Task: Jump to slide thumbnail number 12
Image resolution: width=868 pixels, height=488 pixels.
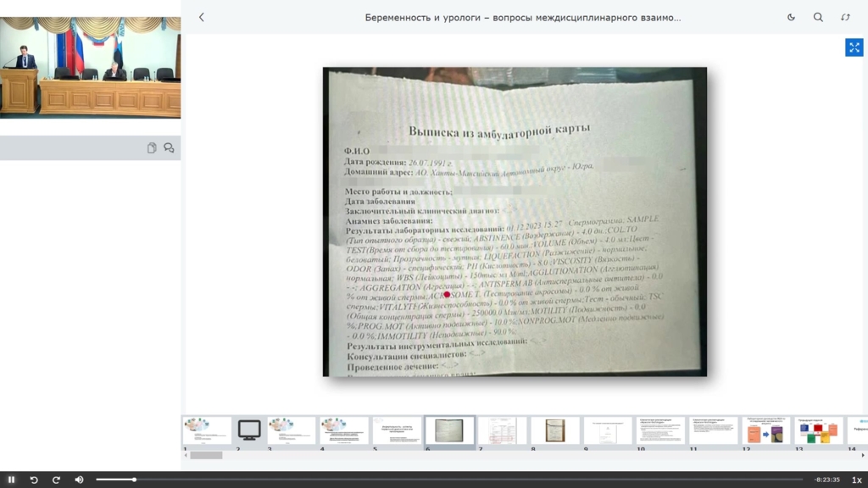Action: tap(765, 430)
